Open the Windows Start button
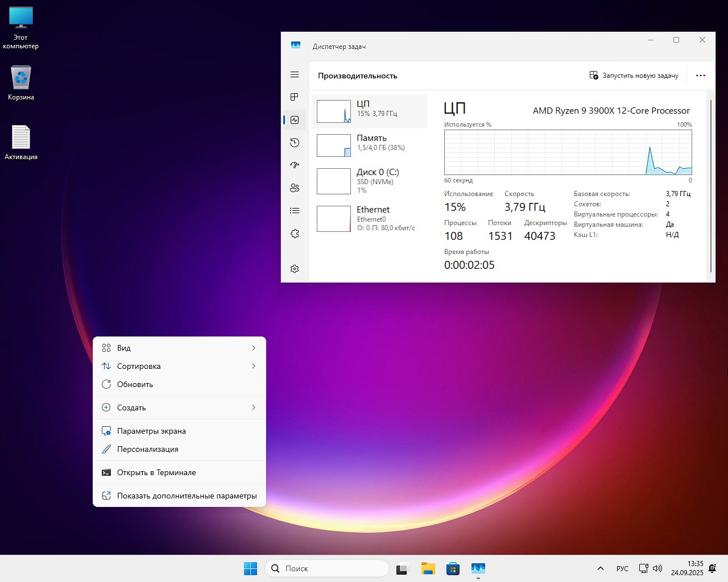This screenshot has width=728, height=582. tap(250, 568)
